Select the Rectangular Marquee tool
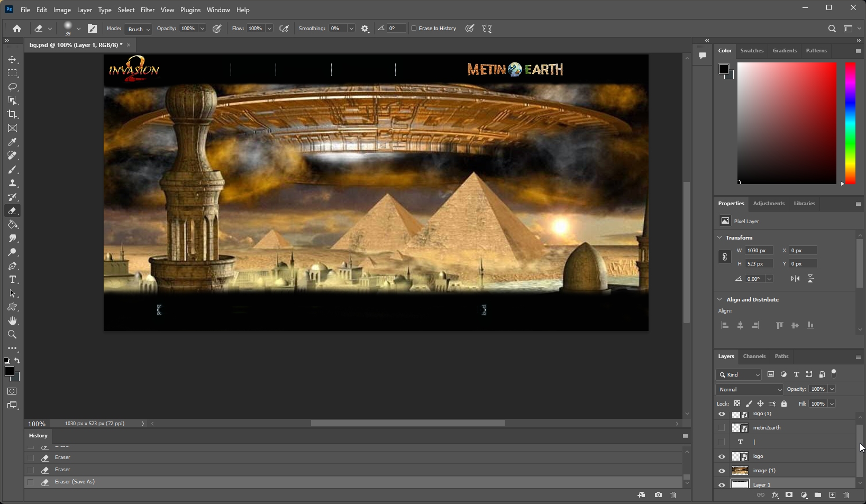The height and width of the screenshot is (504, 866). [x=12, y=74]
